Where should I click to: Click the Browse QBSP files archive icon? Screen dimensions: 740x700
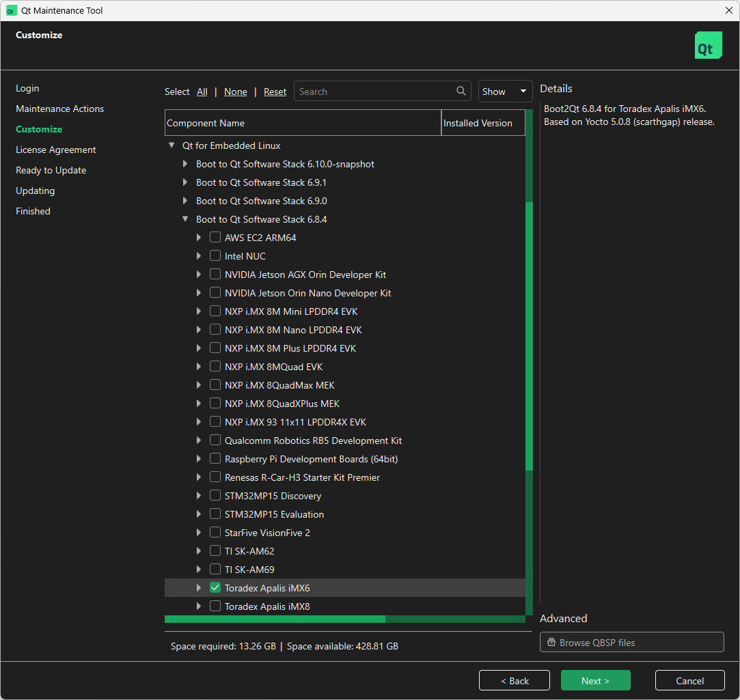[x=551, y=643]
